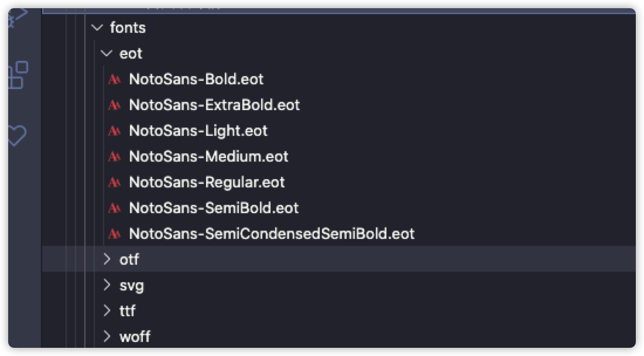Expand the otf folder chevron
This screenshot has width=644, height=356.
click(107, 259)
